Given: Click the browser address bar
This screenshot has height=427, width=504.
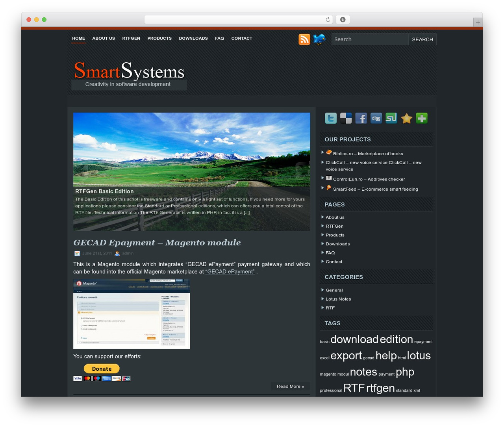Looking at the screenshot, I should pyautogui.click(x=238, y=20).
